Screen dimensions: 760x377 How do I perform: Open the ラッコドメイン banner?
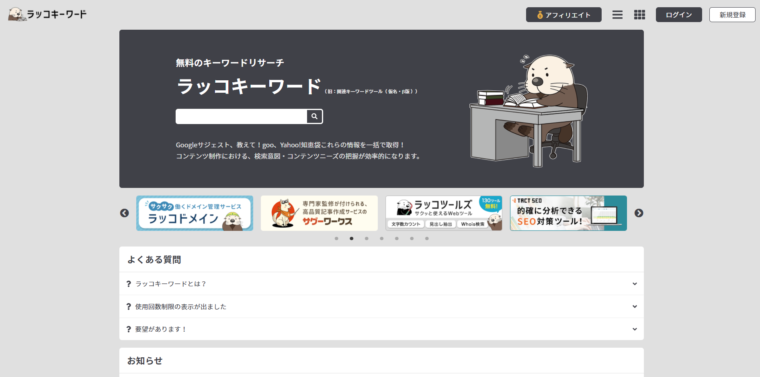(x=194, y=213)
